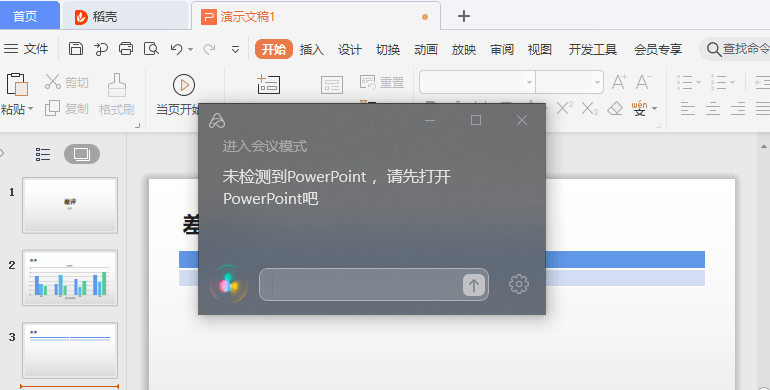Switch to the 开发工具 ribbon tab
This screenshot has width=770, height=390.
[x=593, y=49]
